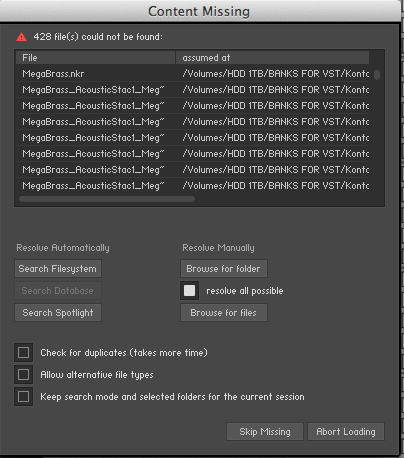Viewport: 404px width, 458px height.
Task: Click the disabled Search Database button
Action: pos(58,290)
